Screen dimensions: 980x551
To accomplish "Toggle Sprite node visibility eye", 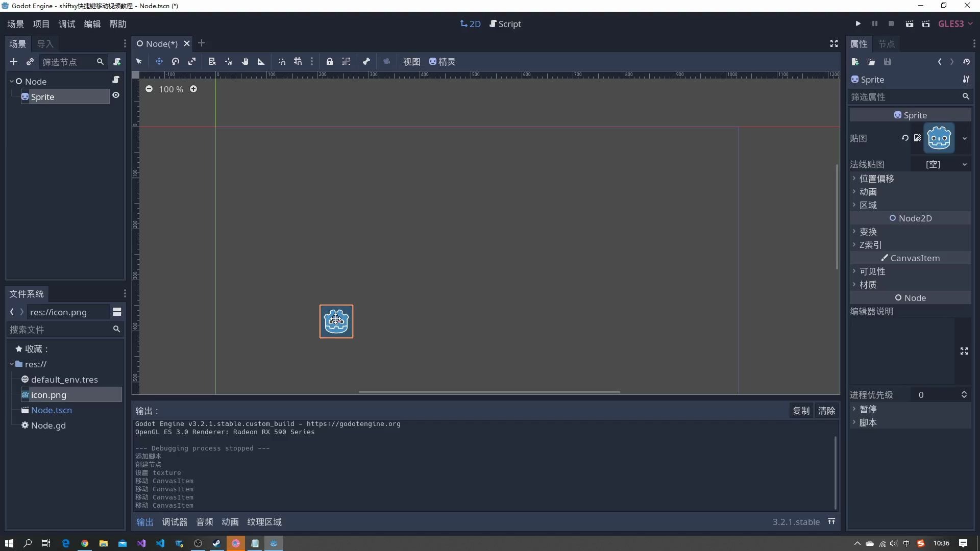I will (x=116, y=95).
